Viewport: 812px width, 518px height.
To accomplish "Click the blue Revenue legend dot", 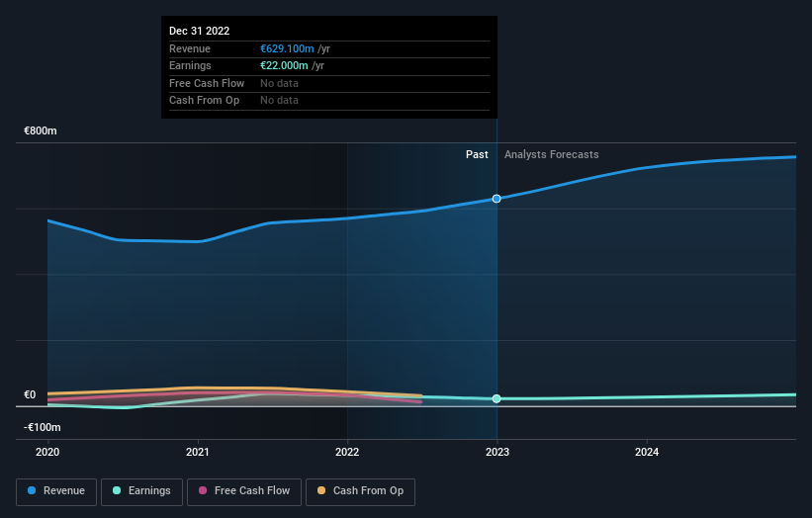I will pyautogui.click(x=32, y=490).
